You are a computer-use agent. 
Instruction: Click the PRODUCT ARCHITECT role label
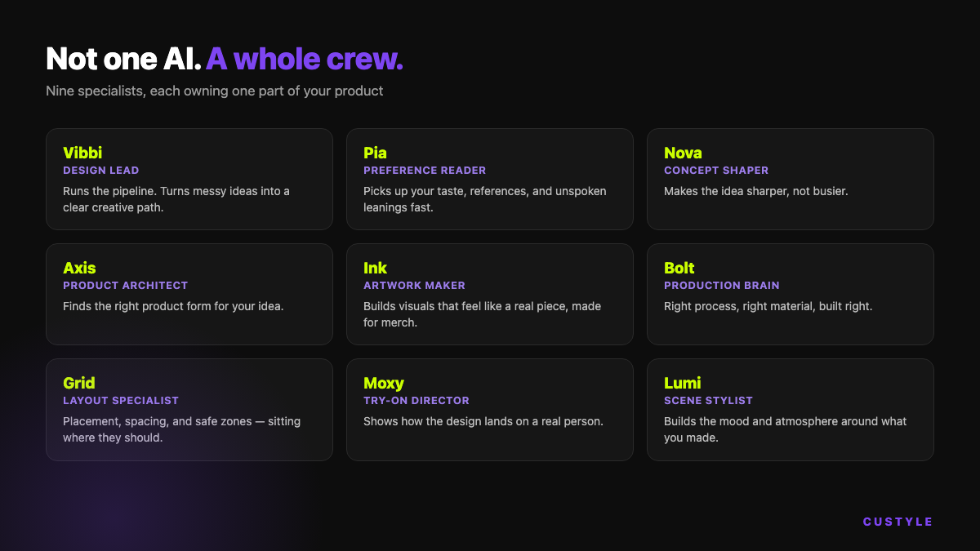(126, 286)
